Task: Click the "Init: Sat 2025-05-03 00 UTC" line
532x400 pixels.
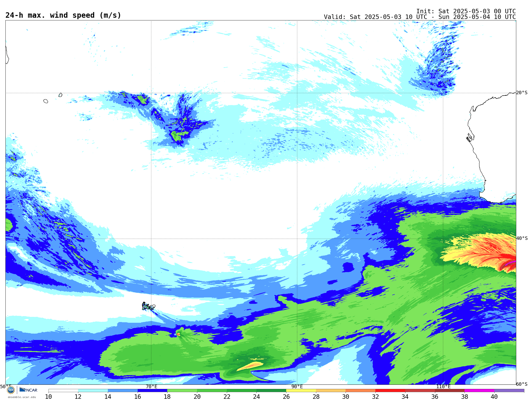Action: pyautogui.click(x=466, y=11)
